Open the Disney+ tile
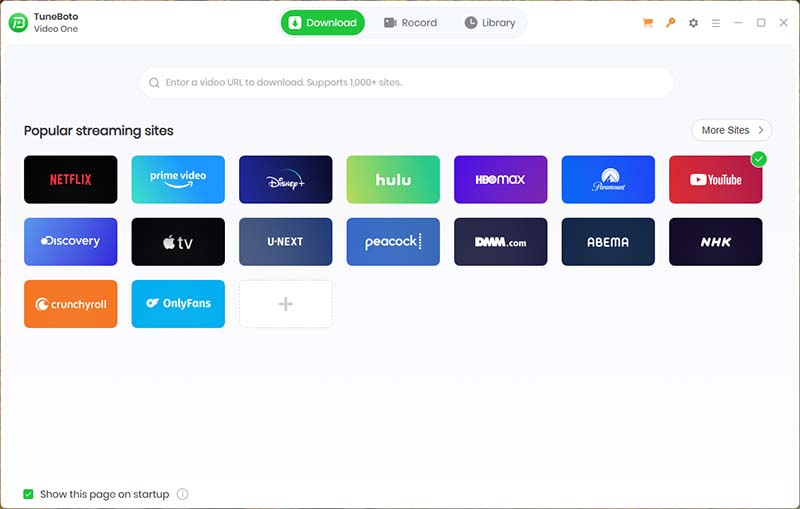The width and height of the screenshot is (800, 509). (286, 180)
